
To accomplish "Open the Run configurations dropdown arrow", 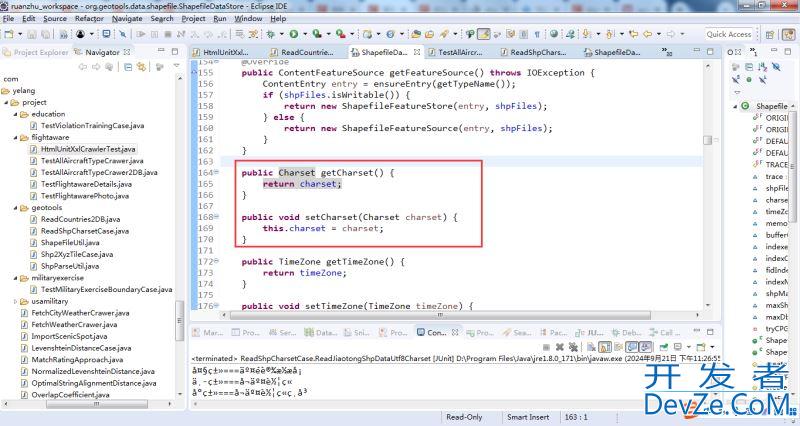I will click(305, 34).
